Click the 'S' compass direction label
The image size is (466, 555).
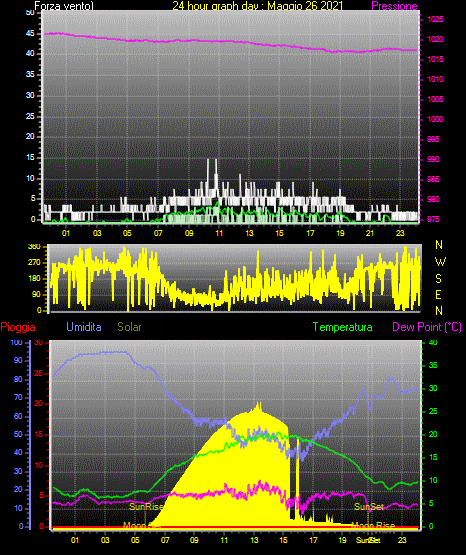(x=438, y=279)
